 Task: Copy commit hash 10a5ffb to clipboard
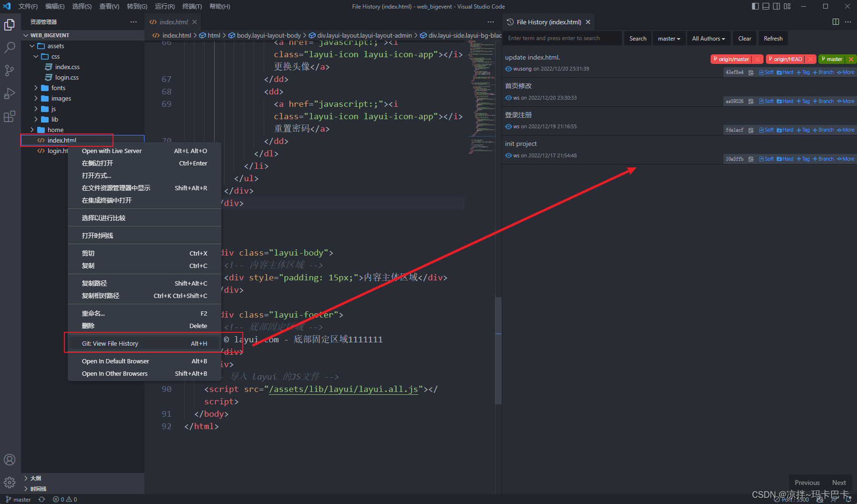(751, 159)
